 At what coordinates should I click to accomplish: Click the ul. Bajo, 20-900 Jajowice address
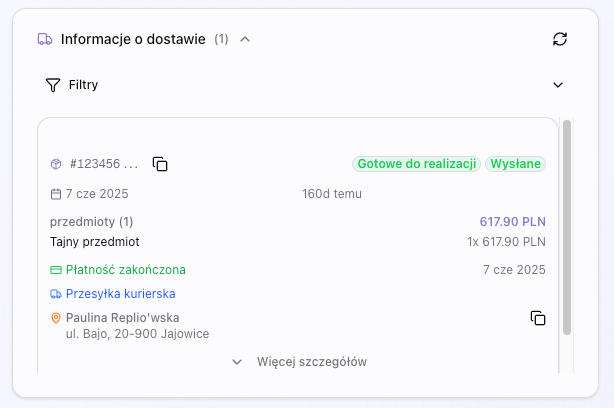tap(137, 334)
